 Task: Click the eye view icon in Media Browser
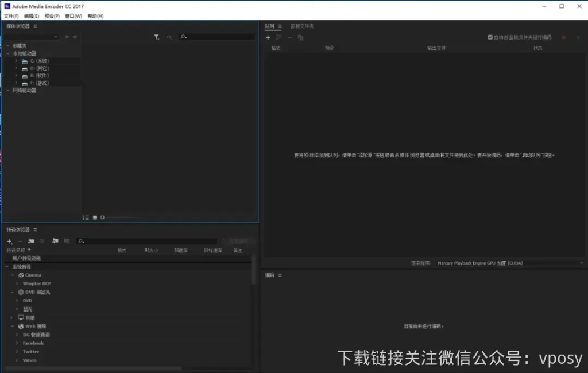pos(169,37)
